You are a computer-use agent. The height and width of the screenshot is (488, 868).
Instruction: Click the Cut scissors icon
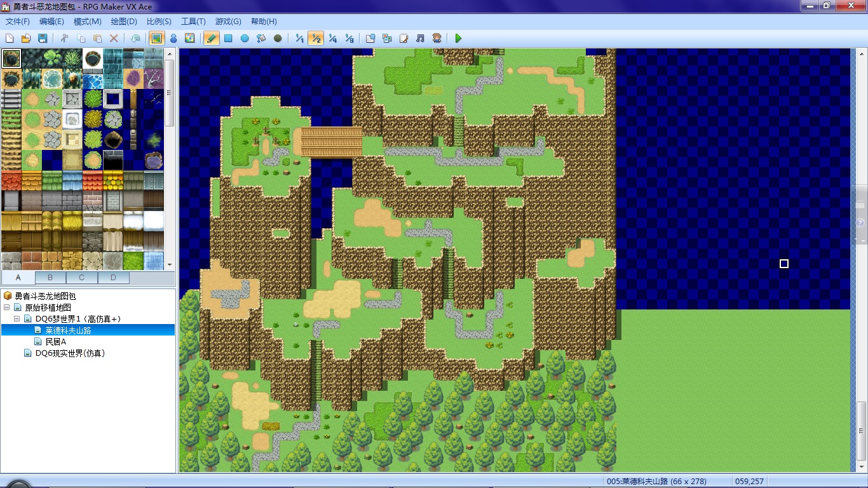[64, 38]
